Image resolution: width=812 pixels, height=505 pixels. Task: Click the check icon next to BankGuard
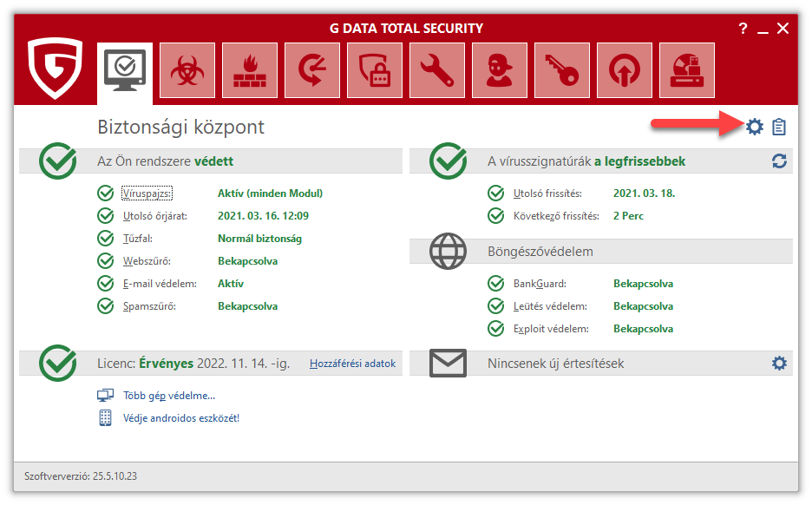pos(496,284)
